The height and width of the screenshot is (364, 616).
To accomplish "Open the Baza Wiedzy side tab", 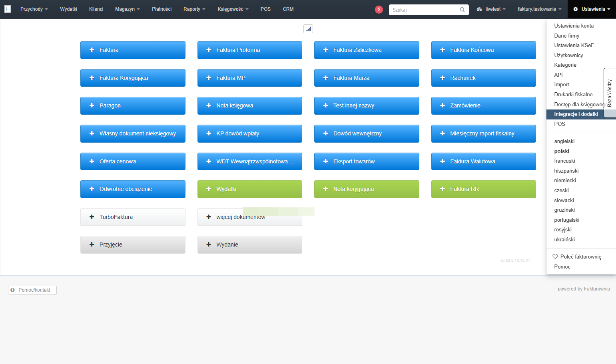I will tap(610, 93).
